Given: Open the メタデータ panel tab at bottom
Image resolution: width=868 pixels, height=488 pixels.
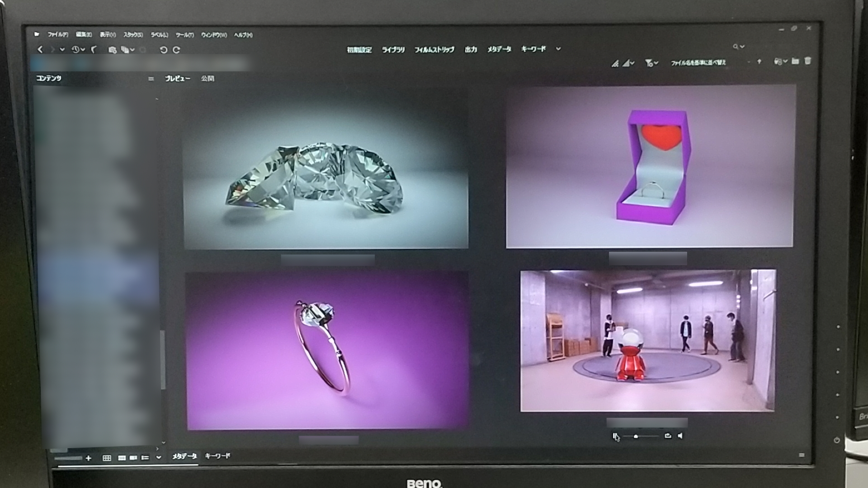Looking at the screenshot, I should pos(184,456).
